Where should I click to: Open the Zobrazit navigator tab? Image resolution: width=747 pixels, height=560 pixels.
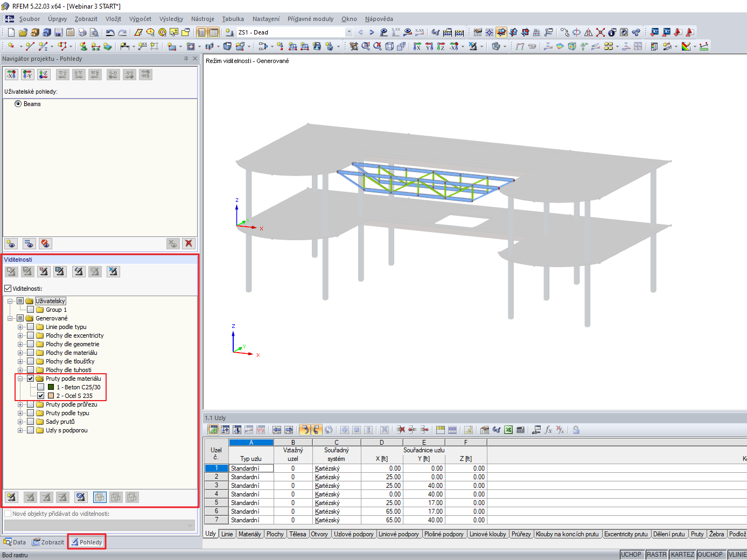[x=48, y=542]
